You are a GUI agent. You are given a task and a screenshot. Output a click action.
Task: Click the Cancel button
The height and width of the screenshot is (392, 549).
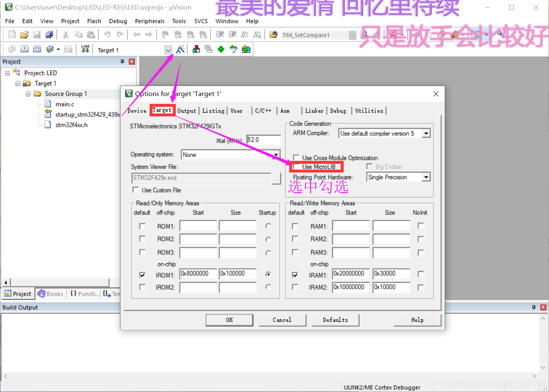[282, 320]
